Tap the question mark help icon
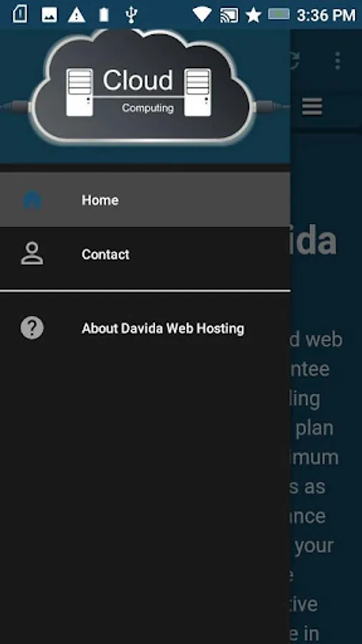362x644 pixels. [x=32, y=328]
